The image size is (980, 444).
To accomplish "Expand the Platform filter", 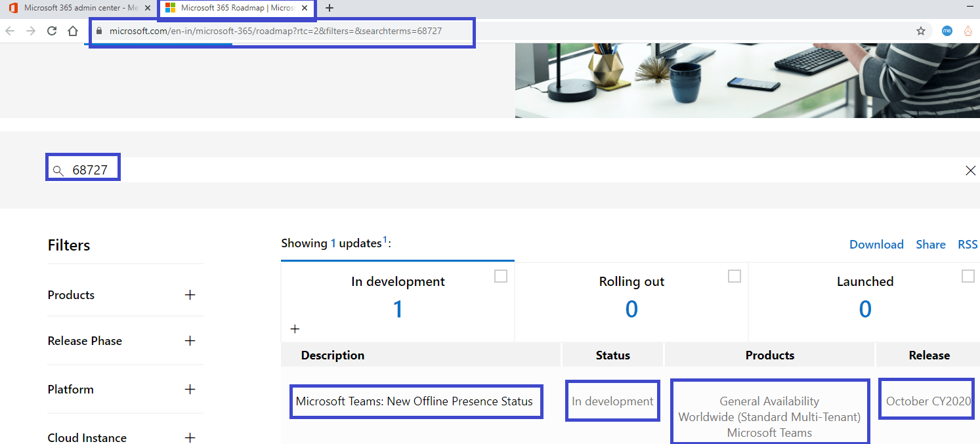I will 190,389.
